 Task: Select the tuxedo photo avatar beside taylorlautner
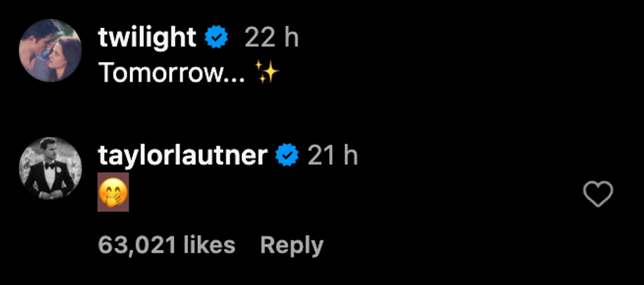pos(51,168)
